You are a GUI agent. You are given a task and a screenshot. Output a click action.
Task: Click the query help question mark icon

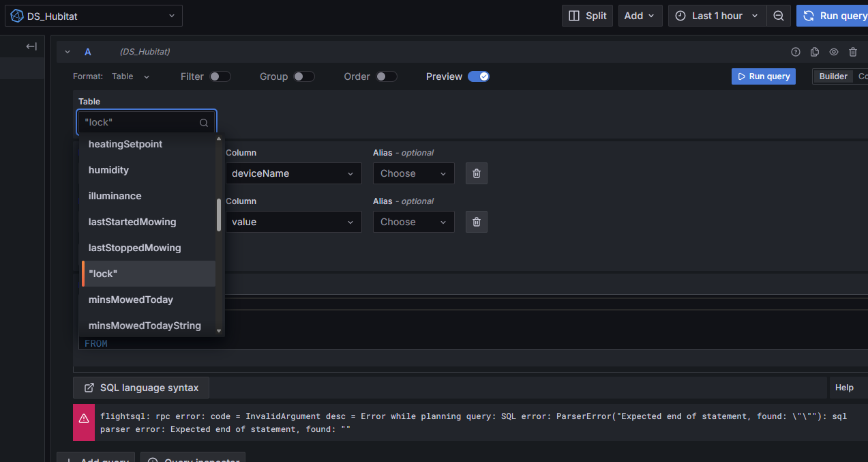(795, 52)
